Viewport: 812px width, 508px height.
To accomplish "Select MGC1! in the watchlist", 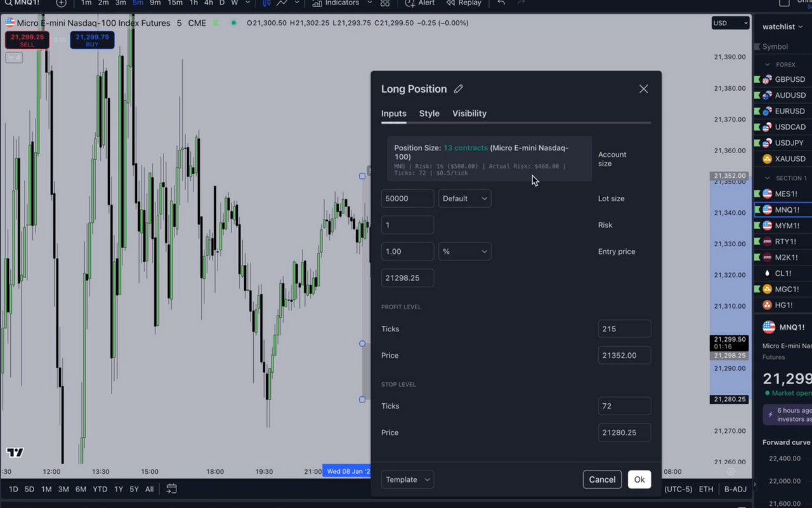I will (783, 289).
